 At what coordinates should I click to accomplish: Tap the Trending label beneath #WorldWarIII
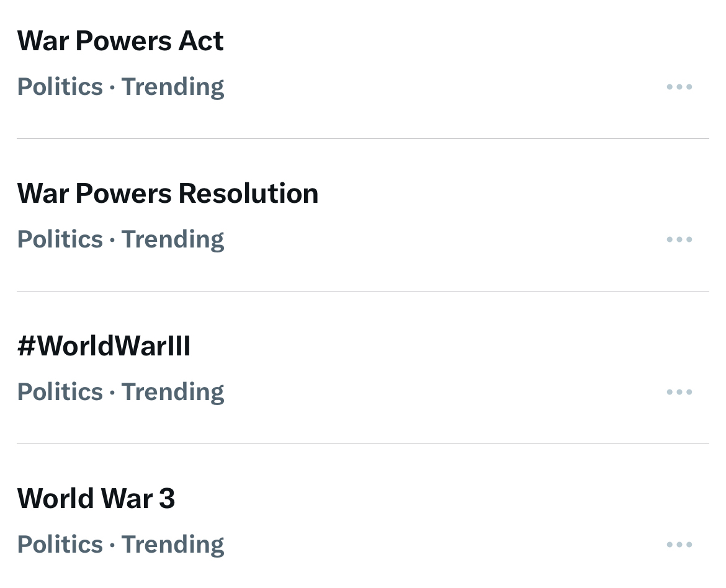[173, 392]
